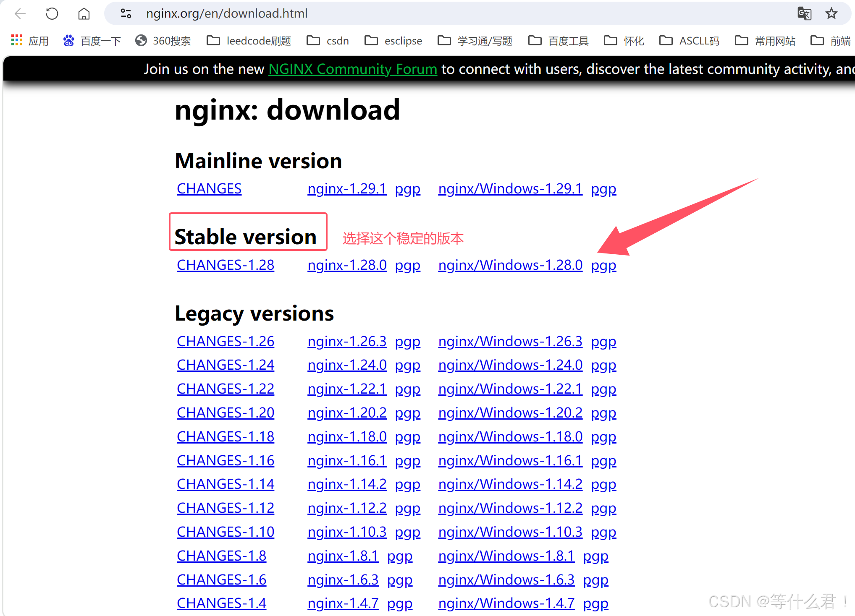The image size is (855, 616).
Task: Open CHANGES-1.26 link
Action: [226, 342]
